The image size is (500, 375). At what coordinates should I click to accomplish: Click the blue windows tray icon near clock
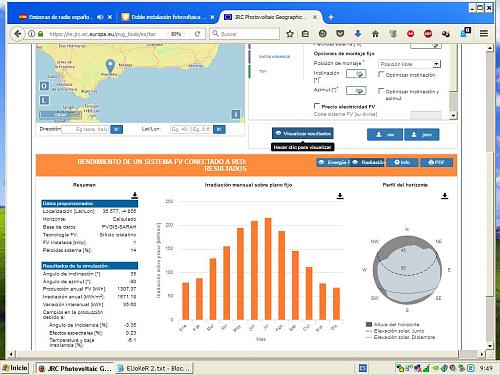pos(363,368)
